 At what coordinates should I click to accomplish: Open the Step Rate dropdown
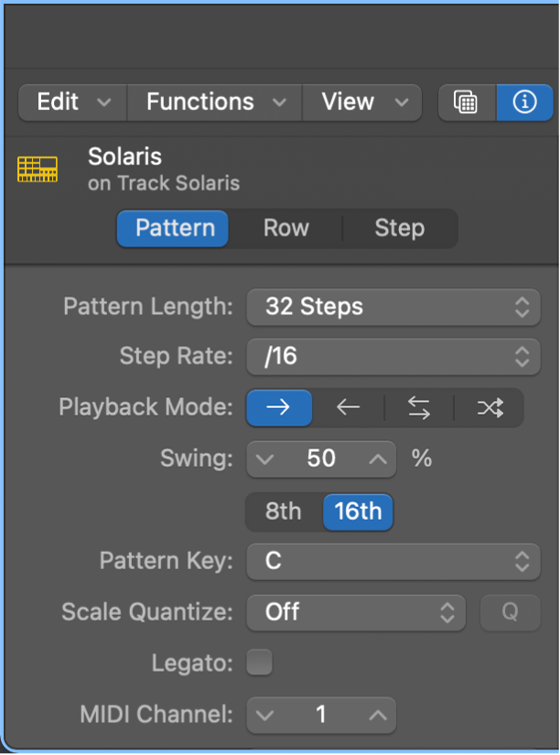click(x=393, y=356)
